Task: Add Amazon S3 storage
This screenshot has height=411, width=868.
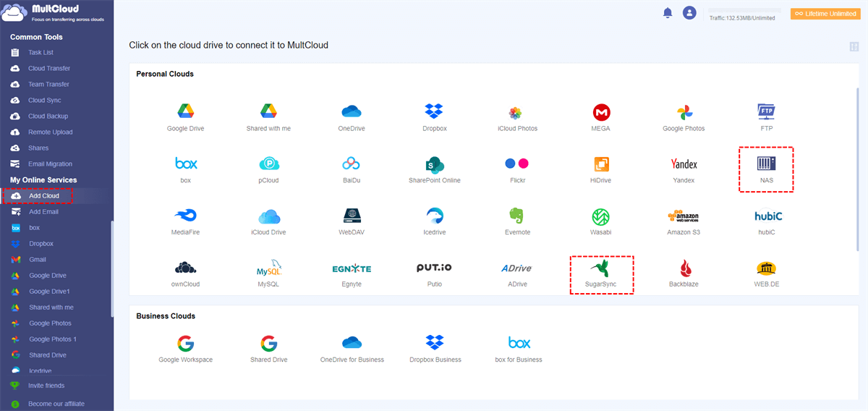Action: click(x=684, y=216)
